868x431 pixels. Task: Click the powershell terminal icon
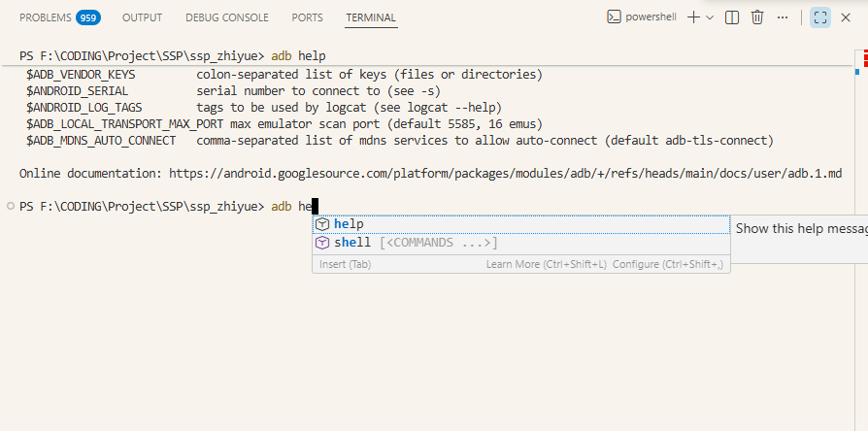click(614, 17)
